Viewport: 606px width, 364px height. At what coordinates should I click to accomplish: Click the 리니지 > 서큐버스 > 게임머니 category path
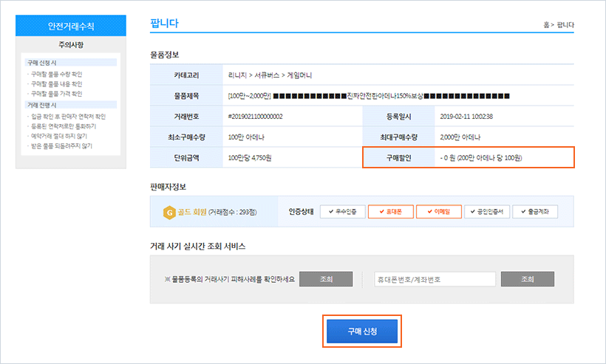point(271,75)
